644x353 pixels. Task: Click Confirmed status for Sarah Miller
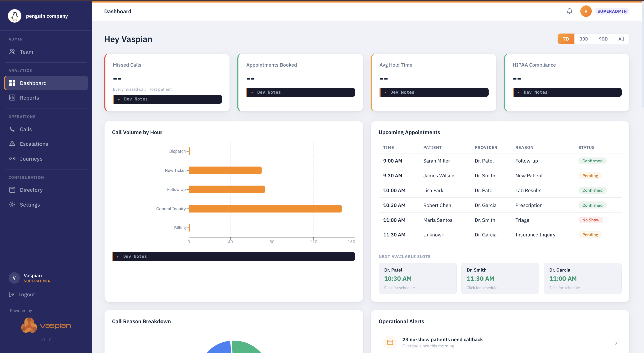(592, 161)
